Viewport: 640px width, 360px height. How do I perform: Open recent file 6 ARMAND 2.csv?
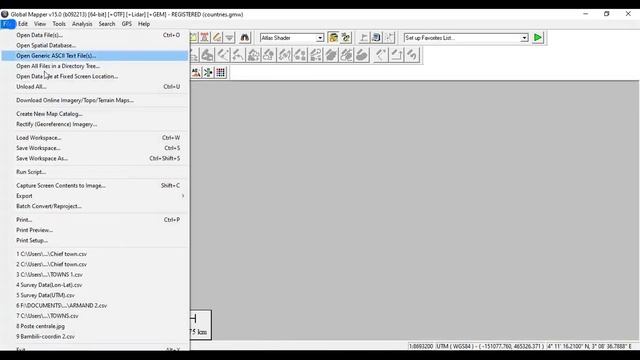click(95, 305)
